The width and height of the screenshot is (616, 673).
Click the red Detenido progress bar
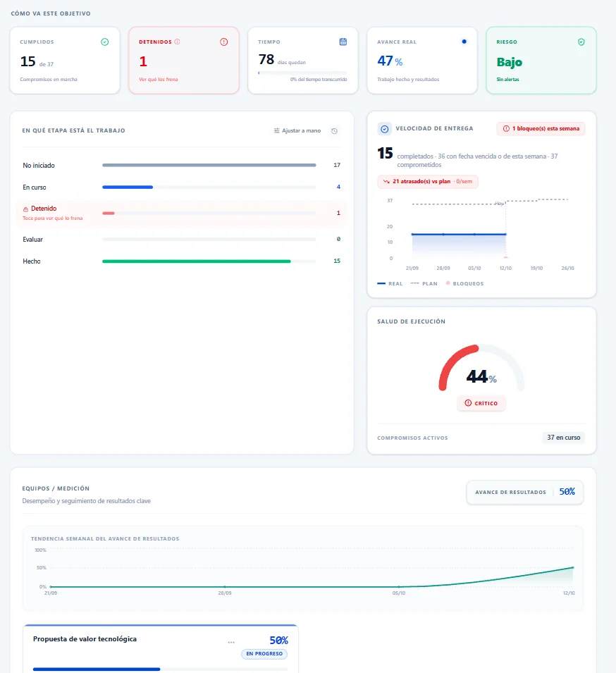108,214
